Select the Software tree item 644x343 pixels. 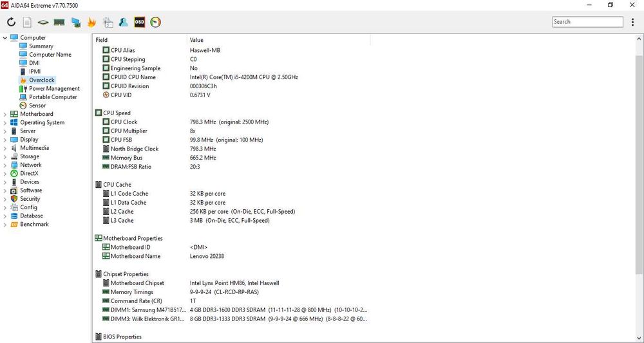(x=31, y=190)
